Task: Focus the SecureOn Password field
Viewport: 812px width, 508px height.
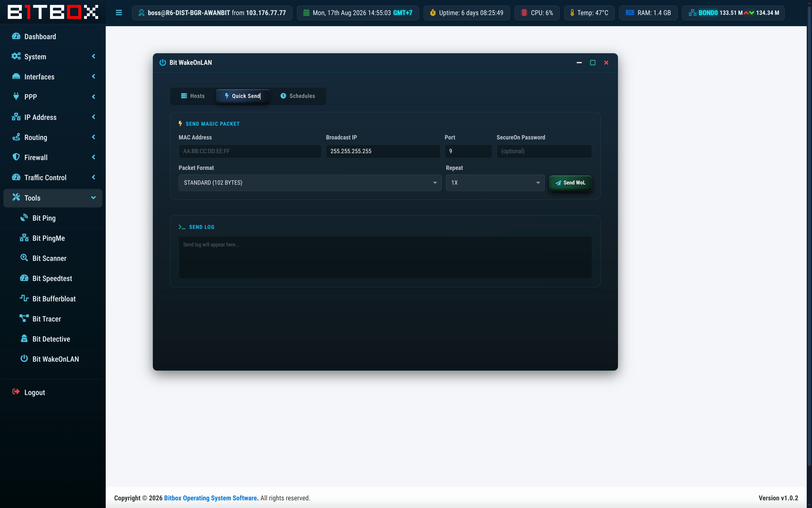Action: 544,151
